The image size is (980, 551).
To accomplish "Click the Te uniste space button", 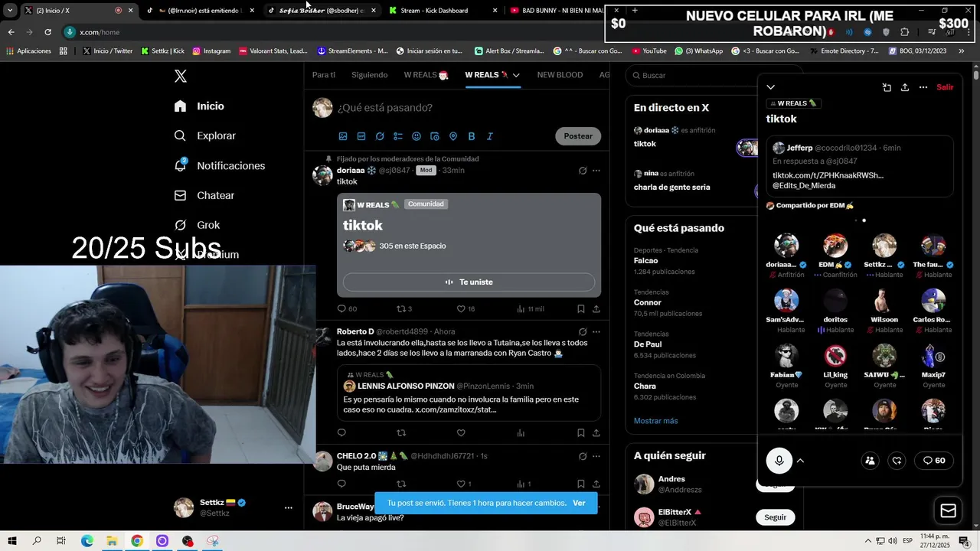I will (469, 282).
